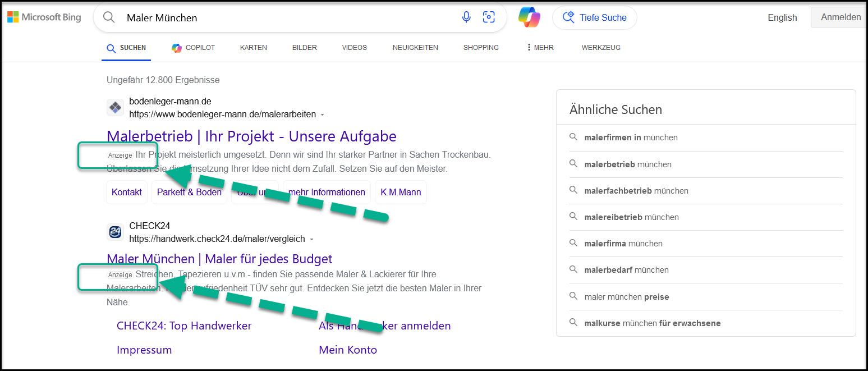
Task: Click search icon beside maler münchen preise
Action: pyautogui.click(x=573, y=296)
